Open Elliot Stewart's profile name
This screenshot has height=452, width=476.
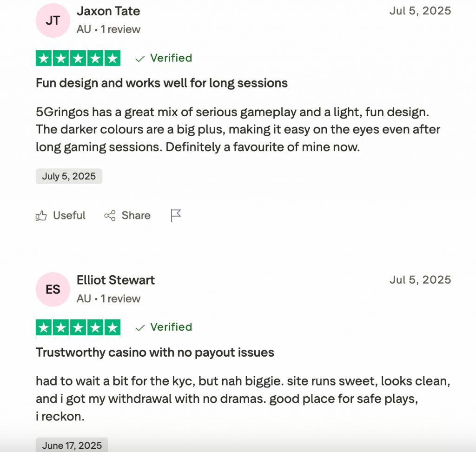point(116,280)
